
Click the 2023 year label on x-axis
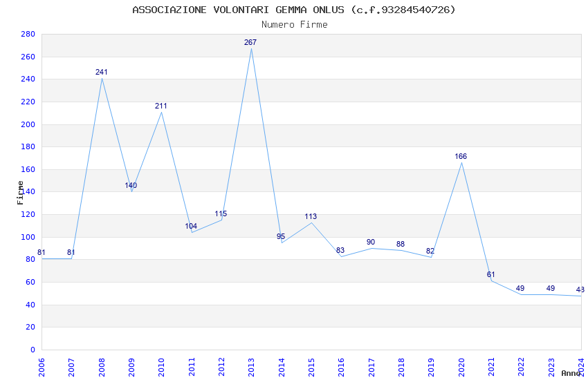tap(551, 368)
